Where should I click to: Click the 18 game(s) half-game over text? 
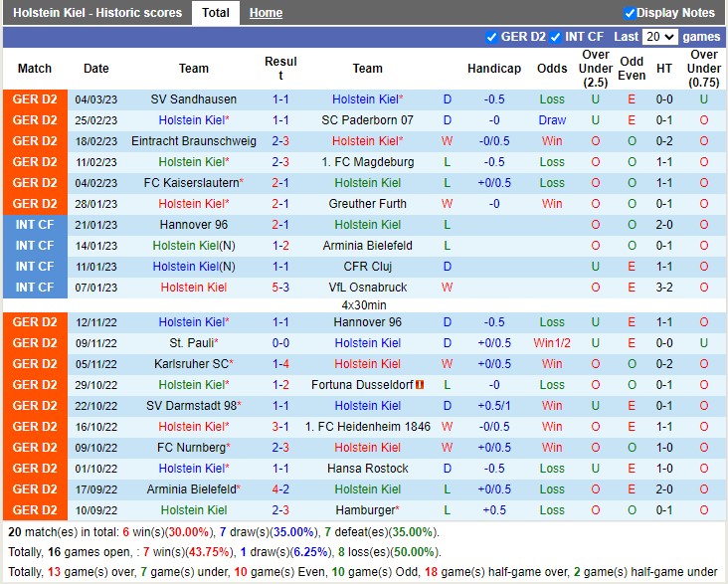(495, 572)
